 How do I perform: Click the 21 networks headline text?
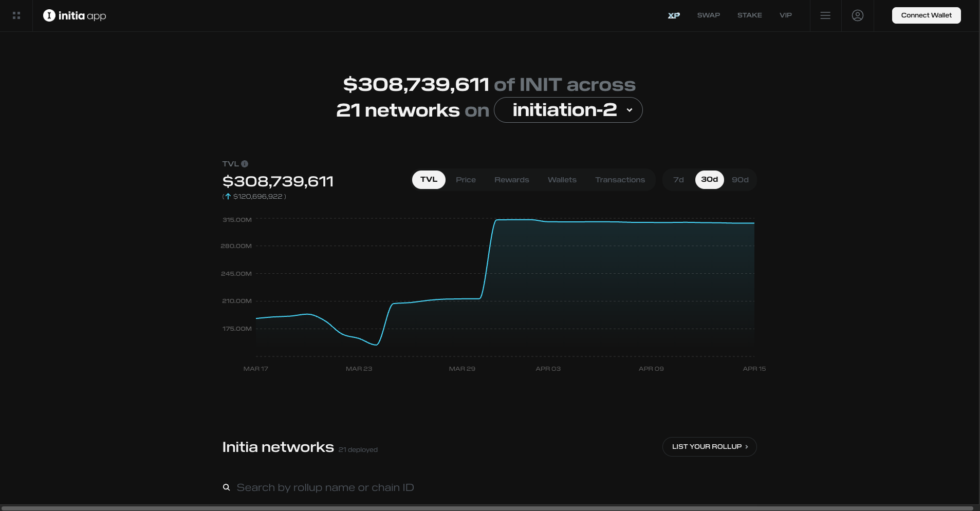(398, 110)
